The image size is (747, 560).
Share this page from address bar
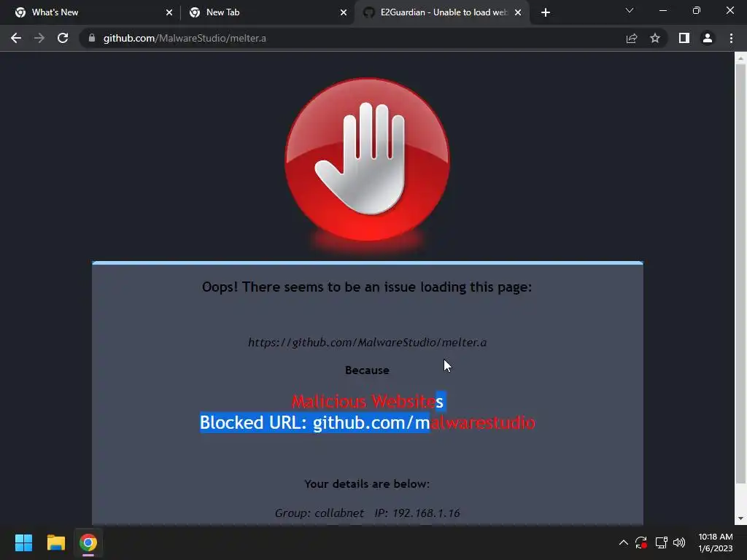pos(632,38)
